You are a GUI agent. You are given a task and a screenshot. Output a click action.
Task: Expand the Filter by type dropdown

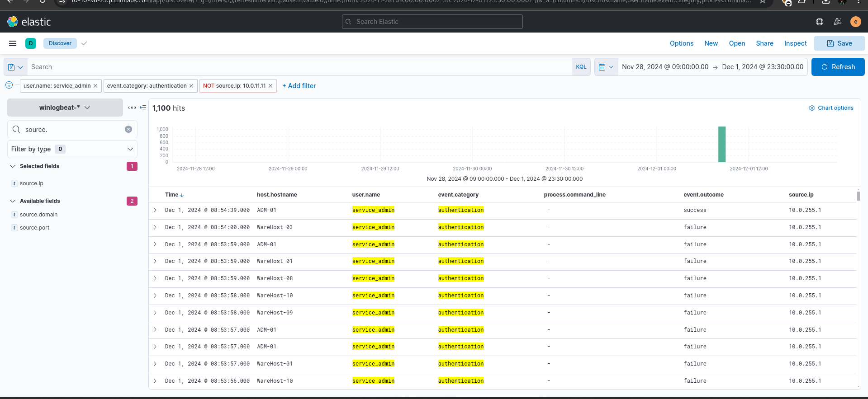point(72,149)
